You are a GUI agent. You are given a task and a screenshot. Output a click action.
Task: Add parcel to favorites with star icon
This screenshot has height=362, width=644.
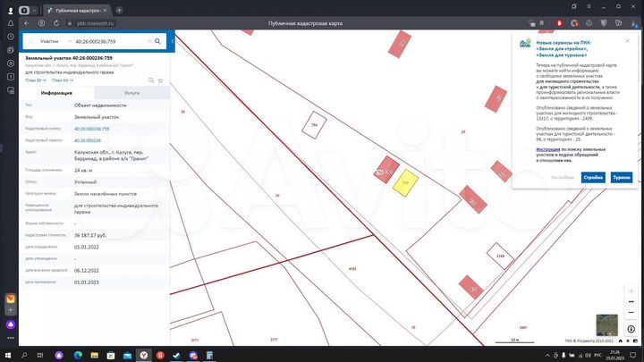click(161, 80)
